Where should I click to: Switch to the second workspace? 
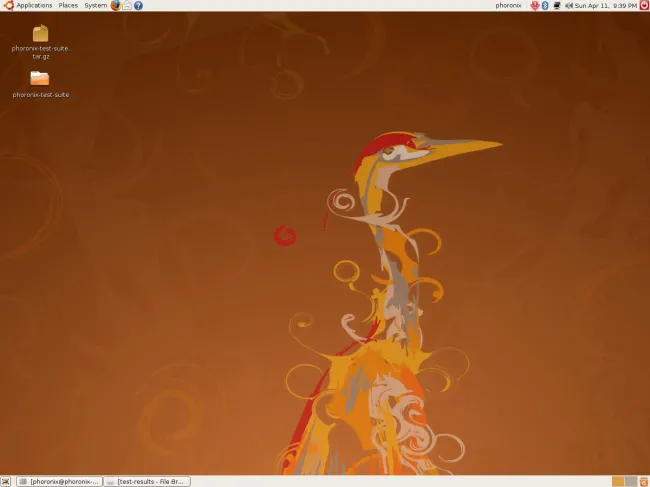[x=631, y=481]
